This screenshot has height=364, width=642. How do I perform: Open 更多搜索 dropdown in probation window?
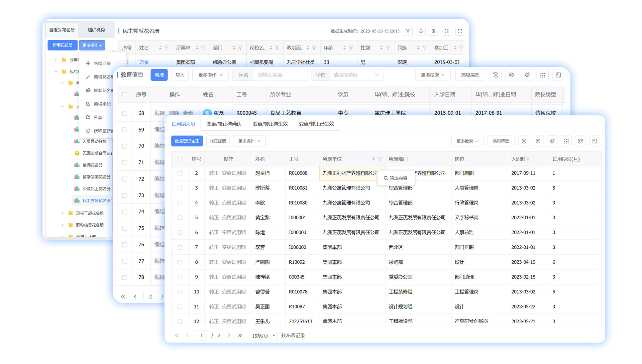pos(467,141)
